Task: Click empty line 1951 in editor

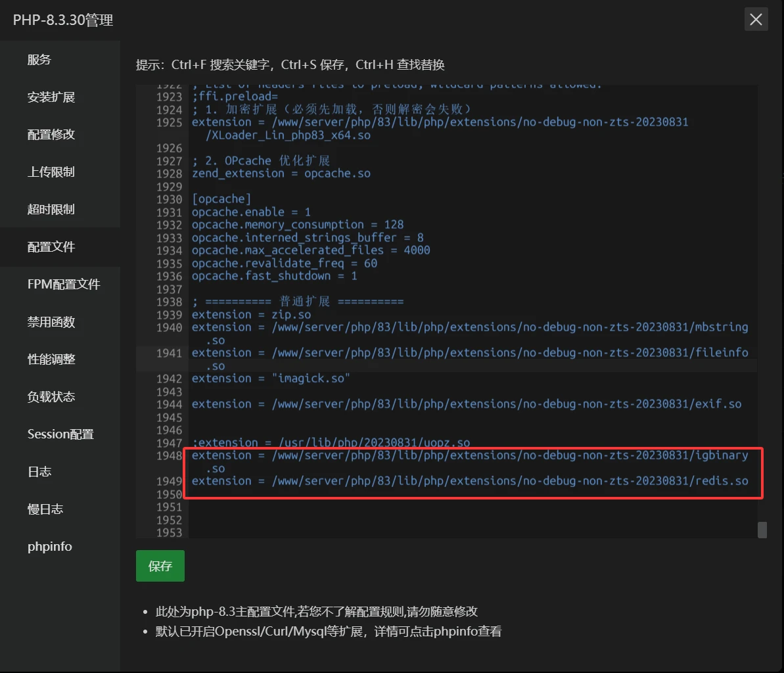Action: (473, 507)
